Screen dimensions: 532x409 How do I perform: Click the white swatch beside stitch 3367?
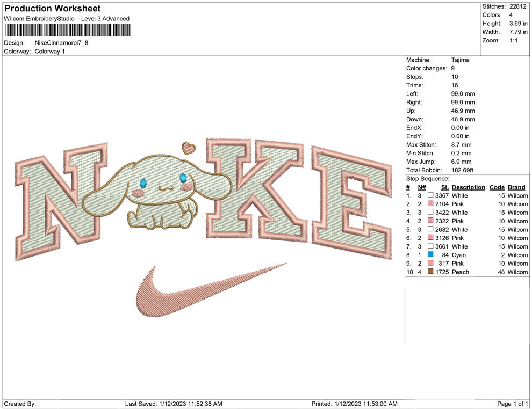pyautogui.click(x=430, y=196)
